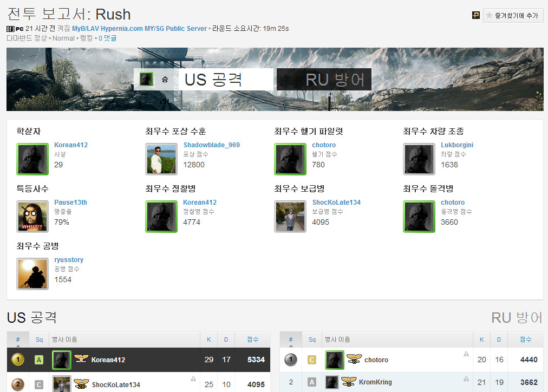Open ShocKoLate134 name in US table
This screenshot has width=548, height=392.
tap(116, 384)
